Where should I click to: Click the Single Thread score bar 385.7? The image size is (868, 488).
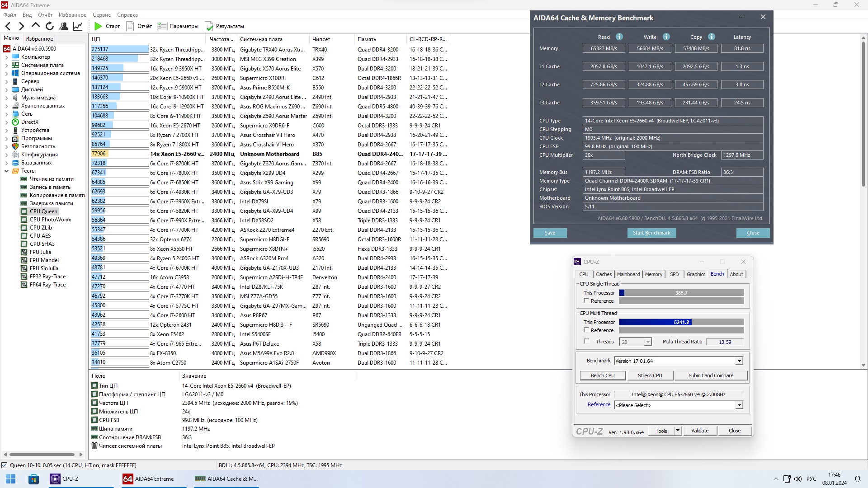tap(681, 293)
